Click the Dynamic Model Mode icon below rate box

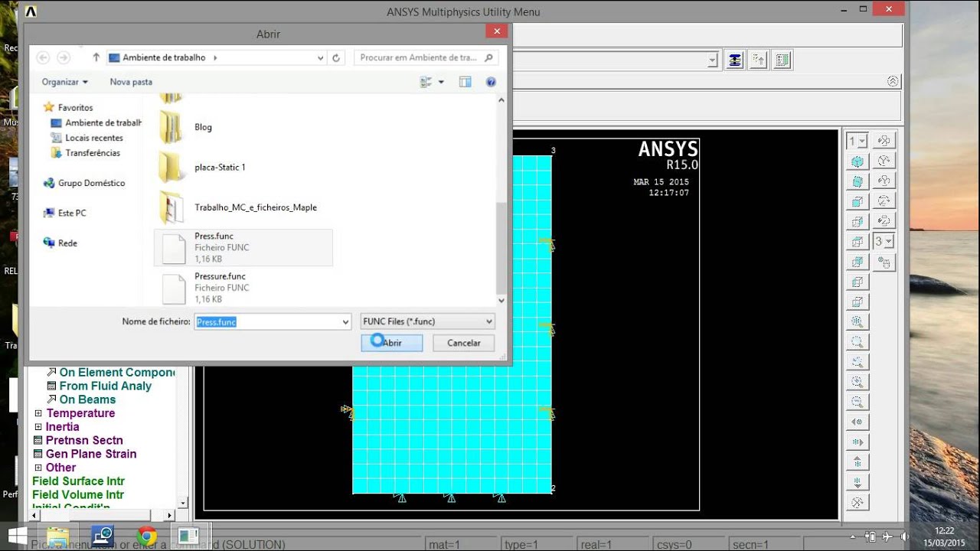pyautogui.click(x=884, y=262)
